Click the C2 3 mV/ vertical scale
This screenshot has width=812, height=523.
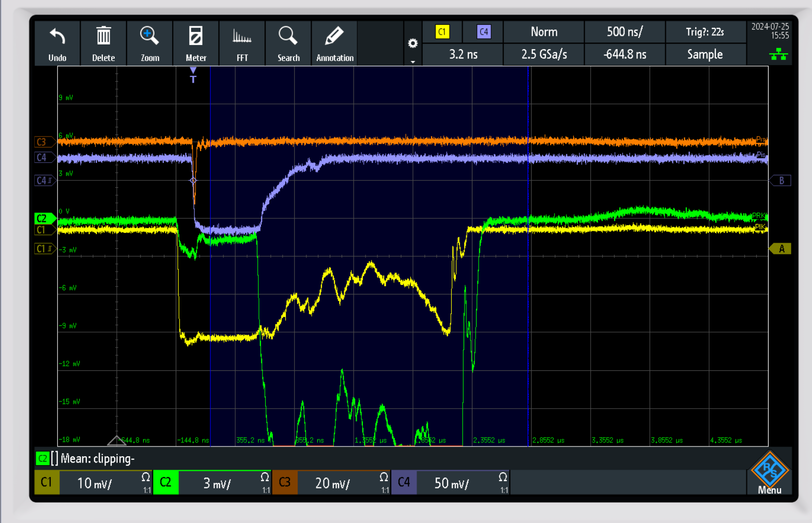point(217,483)
